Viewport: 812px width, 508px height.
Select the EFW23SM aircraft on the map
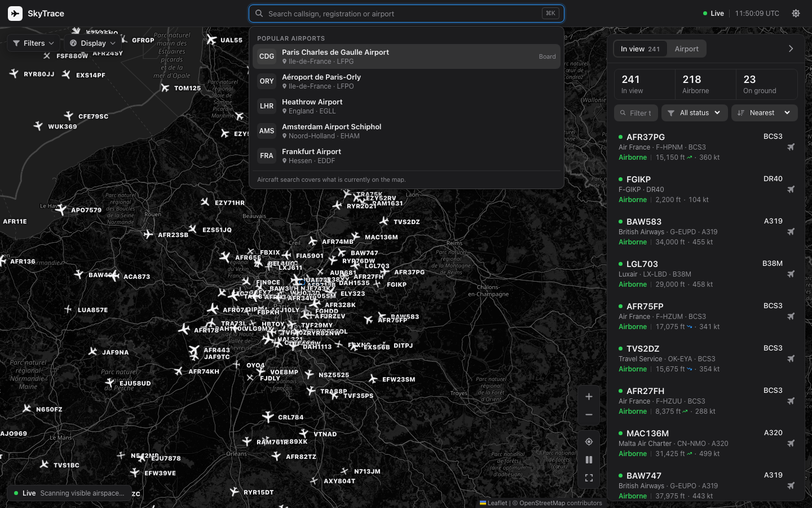pos(373,379)
